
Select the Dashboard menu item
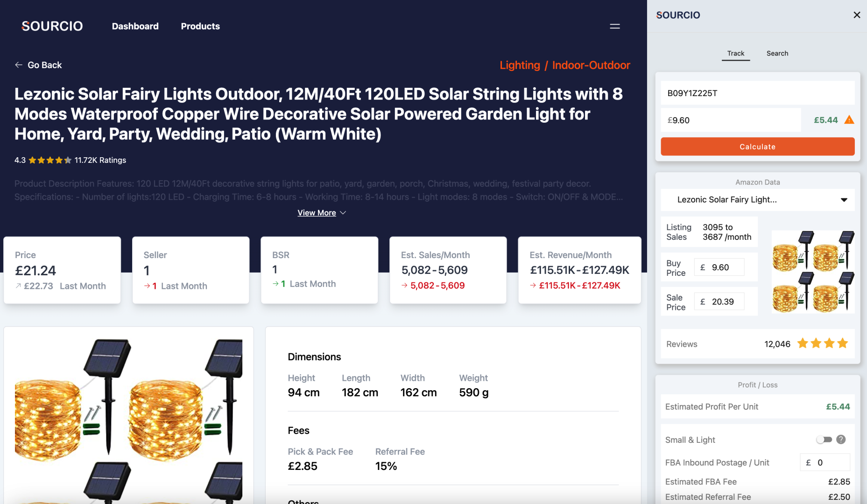click(x=135, y=26)
